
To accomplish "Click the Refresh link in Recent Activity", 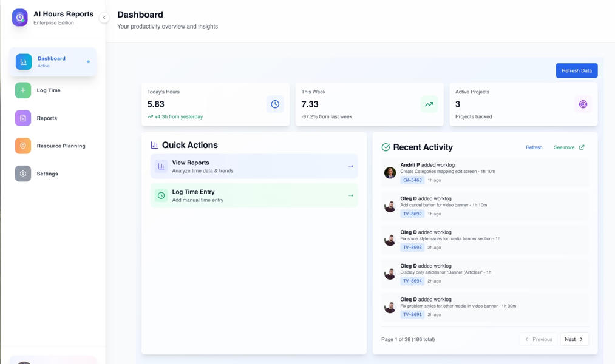I will 534,147.
